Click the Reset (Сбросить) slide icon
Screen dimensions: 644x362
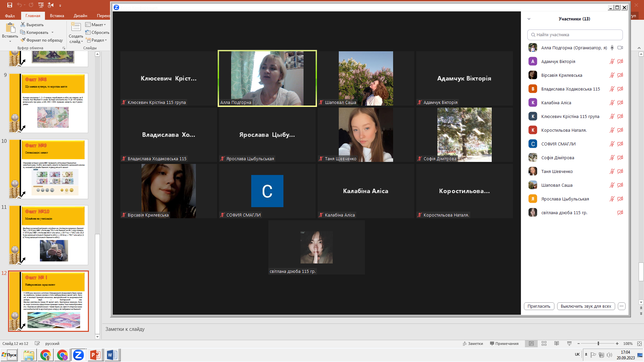tap(88, 32)
